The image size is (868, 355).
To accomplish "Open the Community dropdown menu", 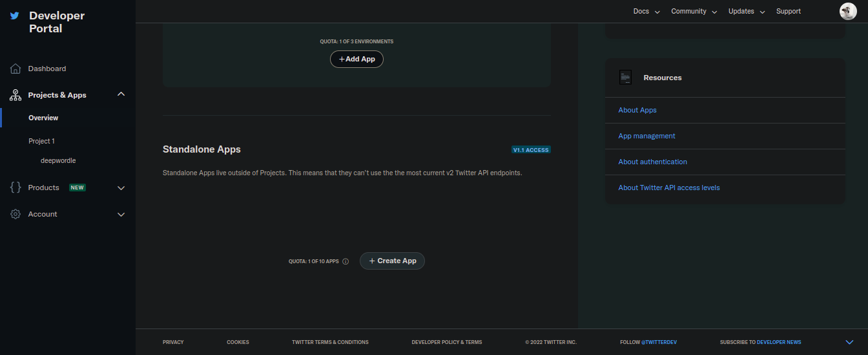I will [694, 12].
